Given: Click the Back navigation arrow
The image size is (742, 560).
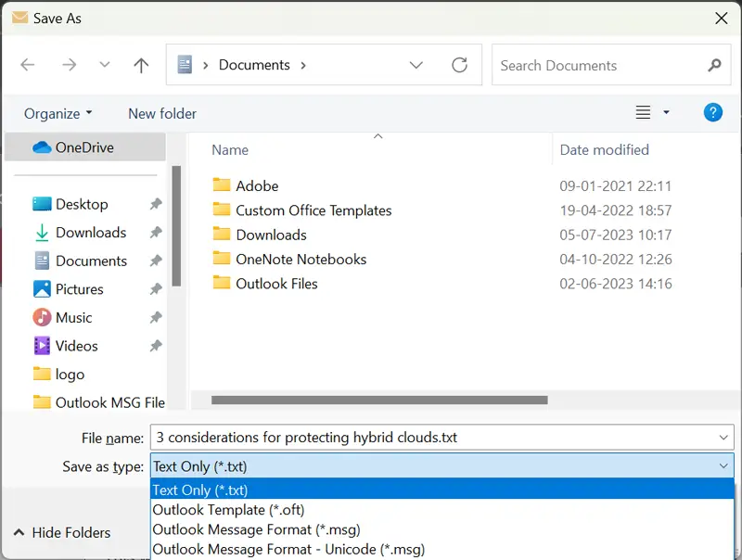Looking at the screenshot, I should point(28,65).
